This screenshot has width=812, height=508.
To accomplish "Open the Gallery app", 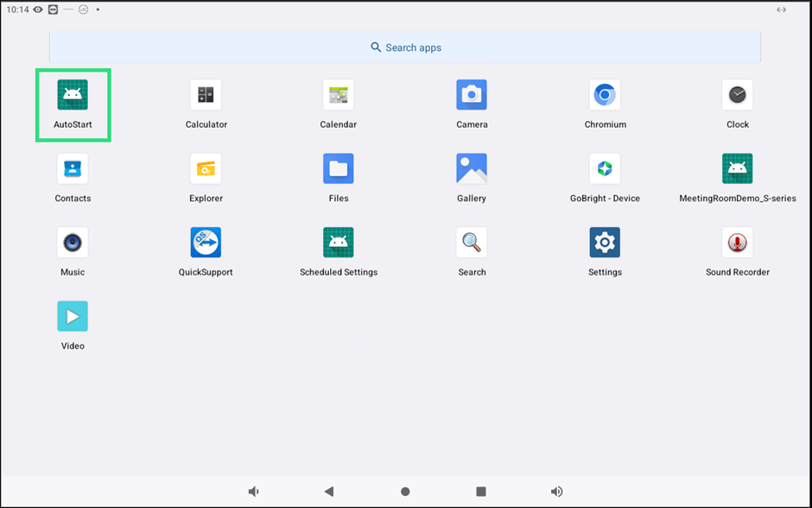I will 472,168.
